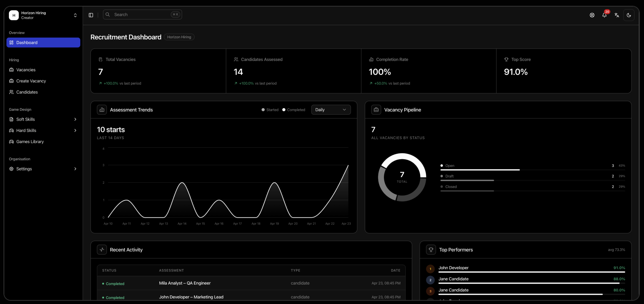644x304 pixels.
Task: Click the Total Vacancies card icon
Action: click(x=100, y=59)
